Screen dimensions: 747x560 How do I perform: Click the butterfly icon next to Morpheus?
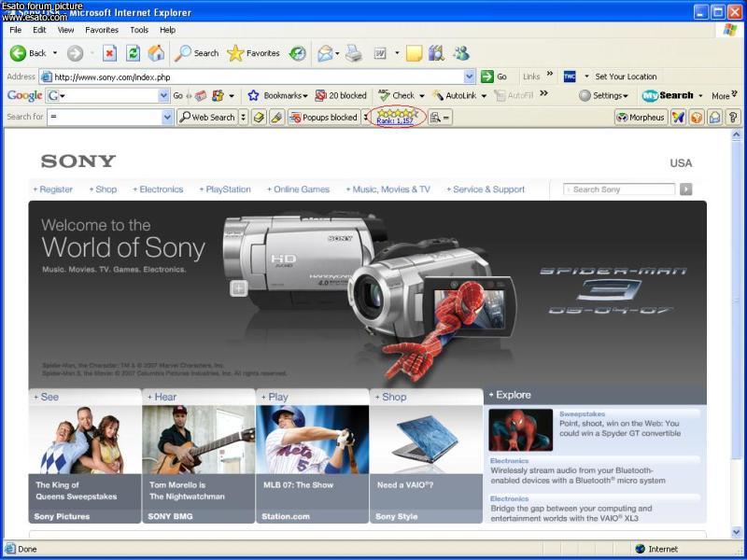point(679,118)
